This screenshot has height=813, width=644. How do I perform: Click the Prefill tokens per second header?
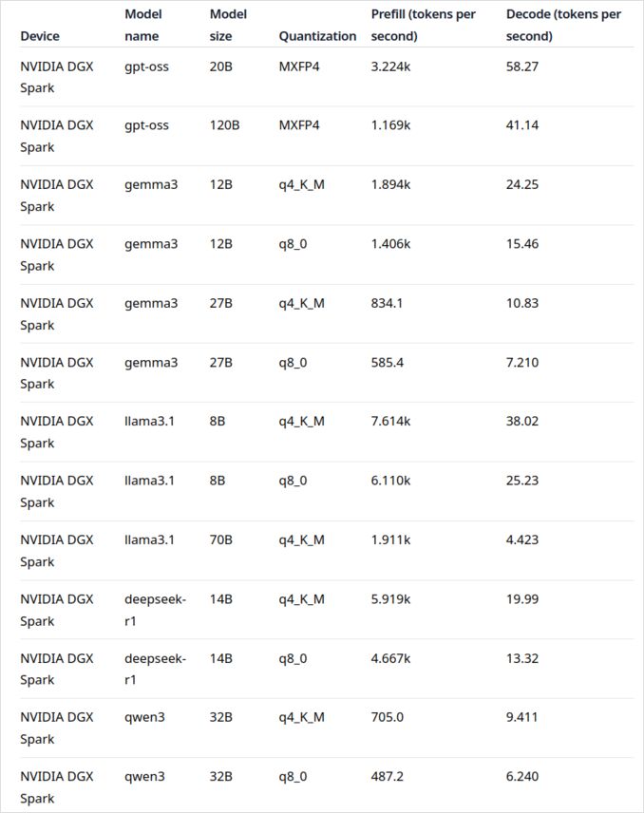pos(423,26)
